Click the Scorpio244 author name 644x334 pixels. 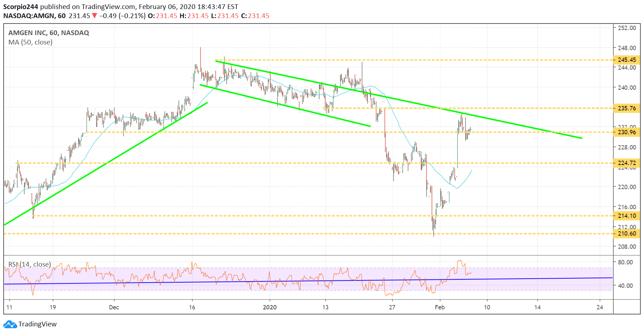(21, 7)
